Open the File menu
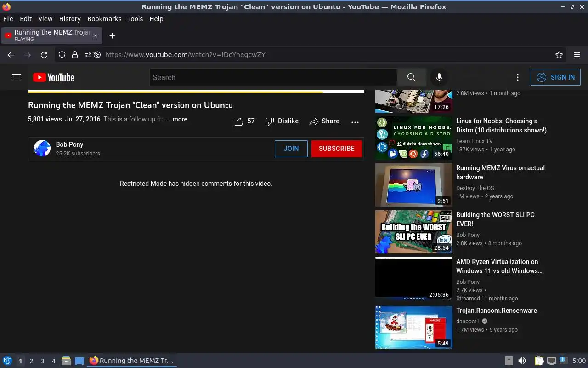Screen dimensions: 588x368 (8, 19)
